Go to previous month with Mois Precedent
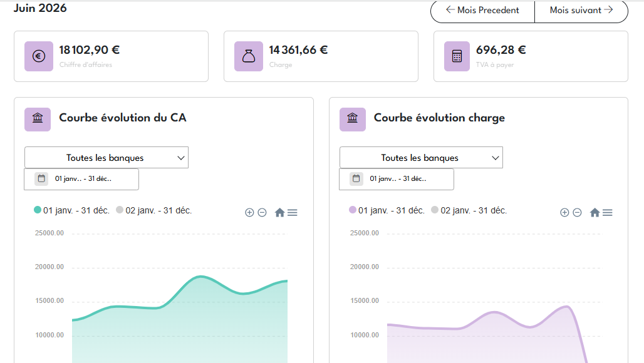644x363 pixels. (482, 10)
